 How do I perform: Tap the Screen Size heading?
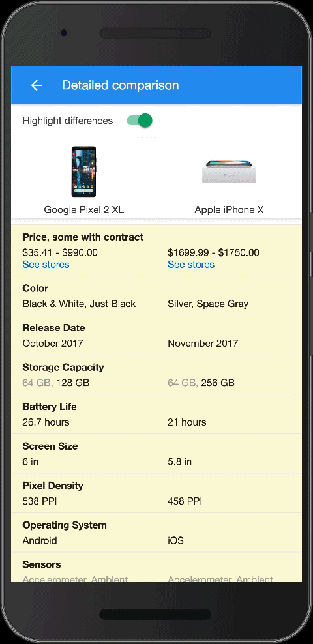point(50,446)
